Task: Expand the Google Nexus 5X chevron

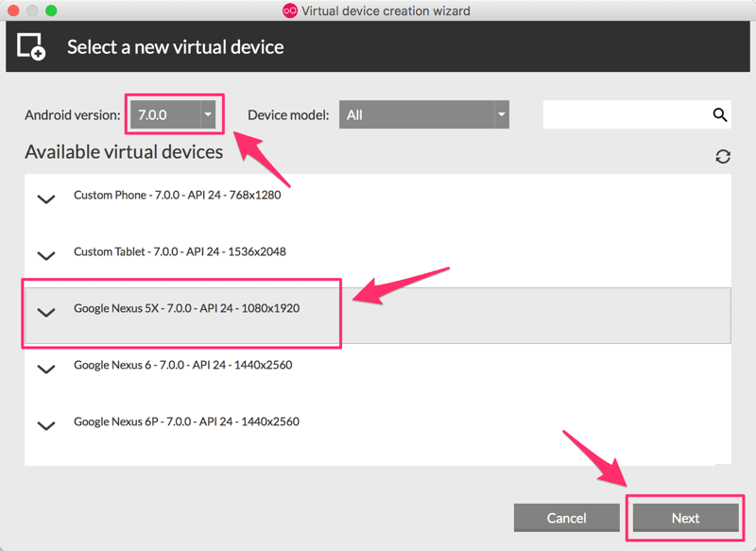Action: (x=46, y=313)
